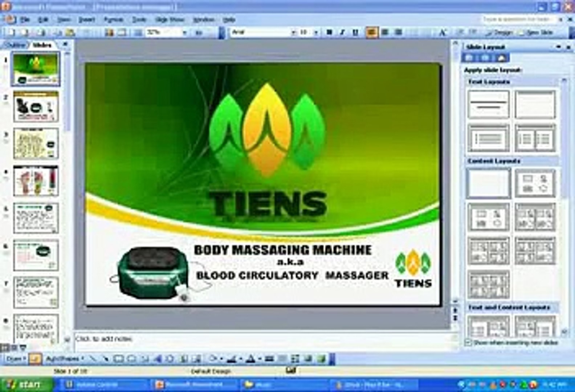Open the Slide Show menu
This screenshot has width=575, height=392.
pyautogui.click(x=170, y=19)
